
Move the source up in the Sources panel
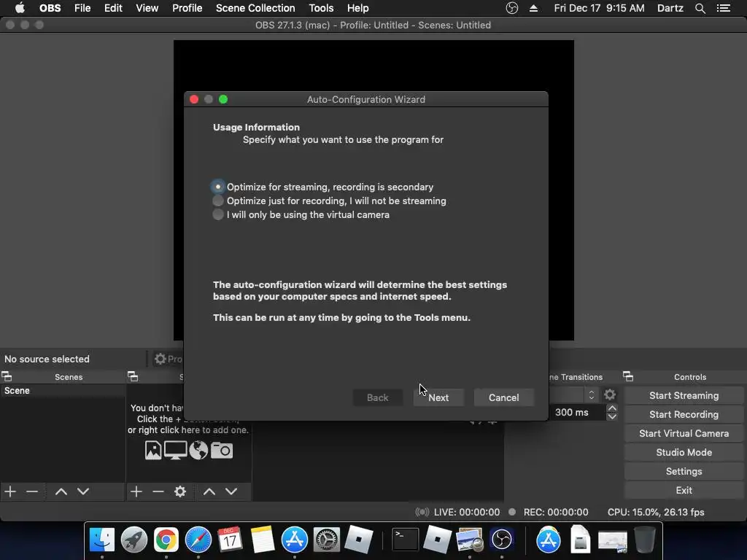pyautogui.click(x=209, y=491)
